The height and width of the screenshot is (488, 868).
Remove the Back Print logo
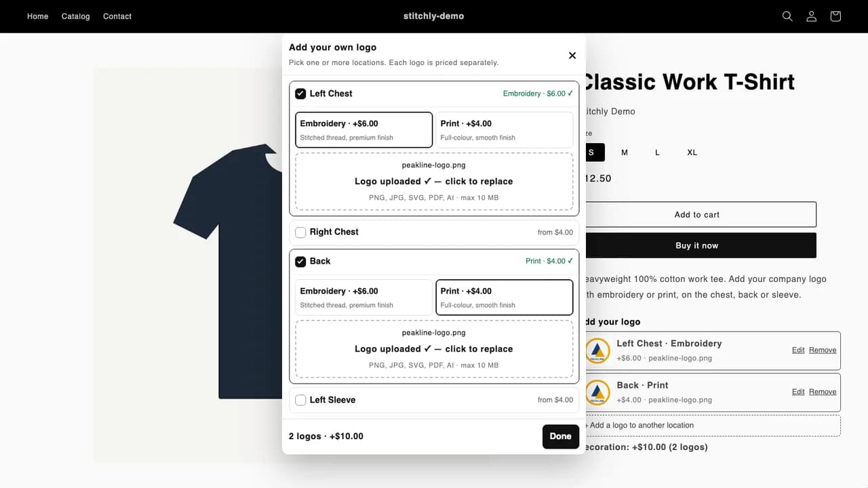[x=823, y=392]
